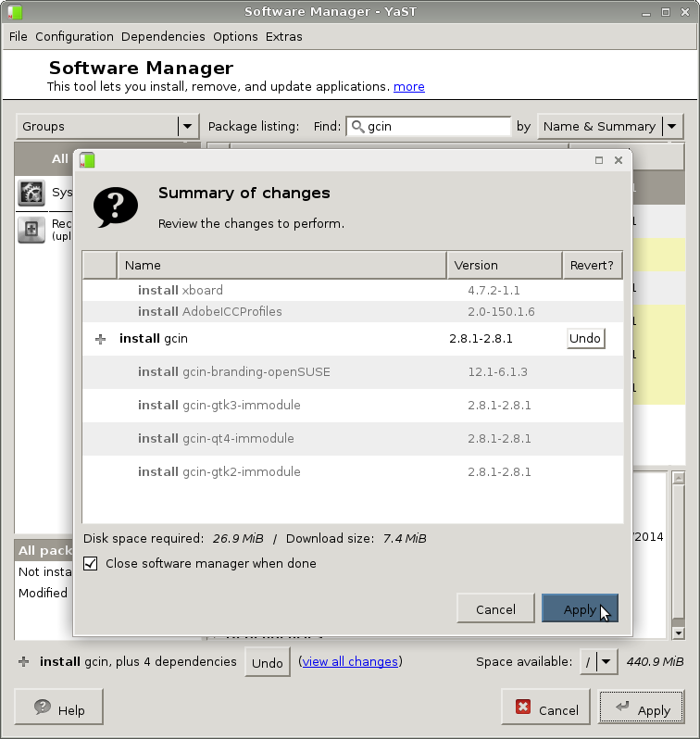Click the return arrow icon on Apply
The height and width of the screenshot is (739, 700).
622,706
